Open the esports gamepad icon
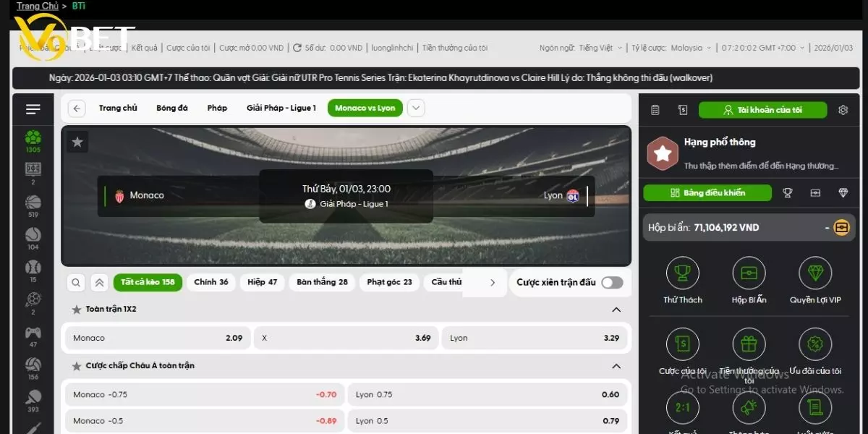Screen dimensions: 868x434 click(33, 332)
